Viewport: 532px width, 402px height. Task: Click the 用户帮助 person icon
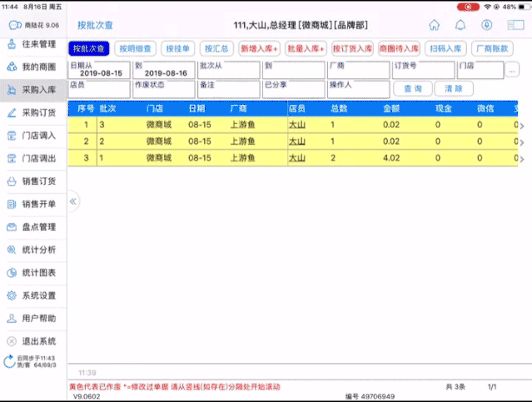point(12,319)
